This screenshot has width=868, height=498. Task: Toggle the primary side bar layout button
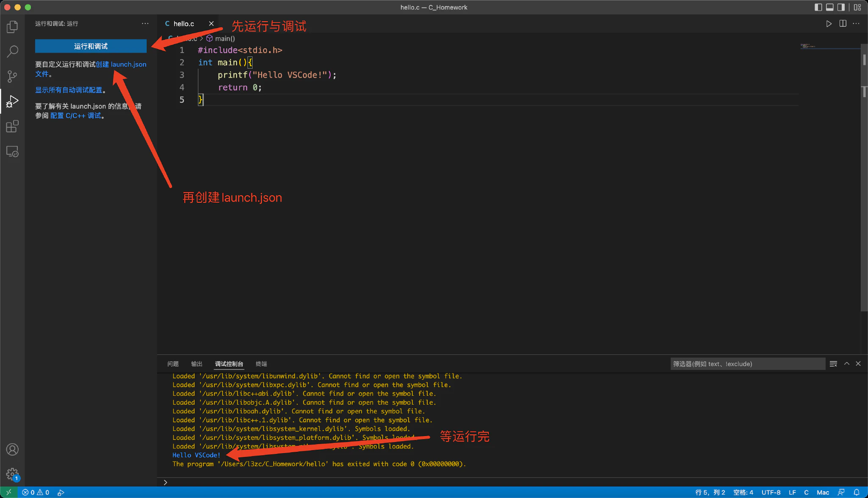818,7
